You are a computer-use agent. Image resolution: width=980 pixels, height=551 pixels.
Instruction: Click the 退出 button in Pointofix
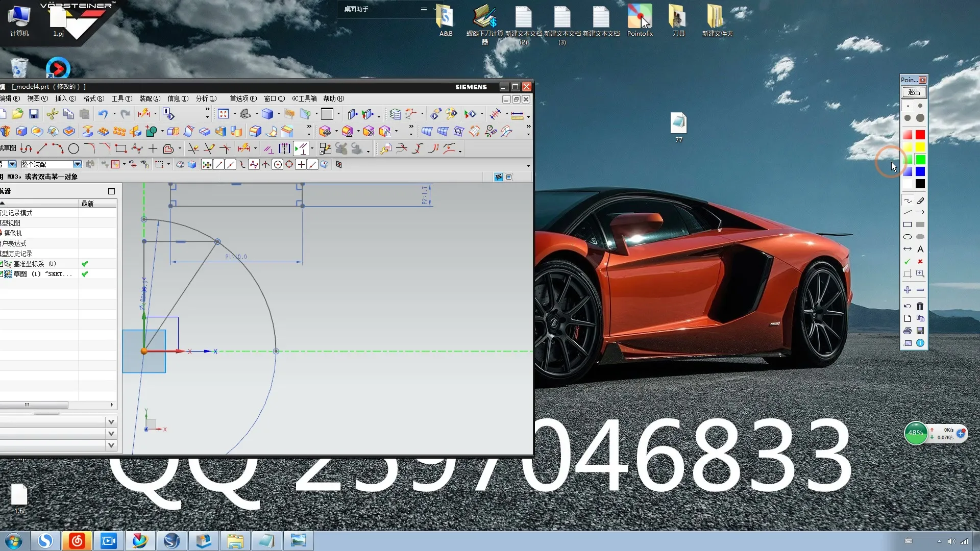click(x=914, y=92)
